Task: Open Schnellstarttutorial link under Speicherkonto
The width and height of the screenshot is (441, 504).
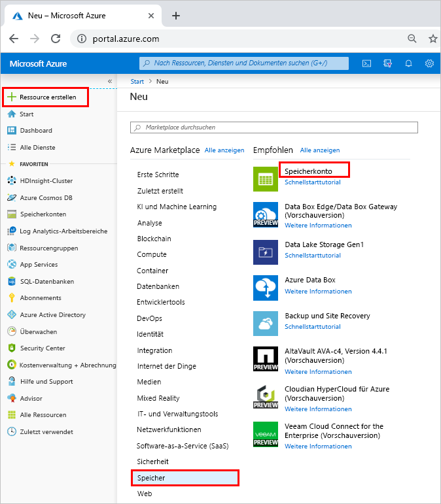Action: pyautogui.click(x=312, y=182)
